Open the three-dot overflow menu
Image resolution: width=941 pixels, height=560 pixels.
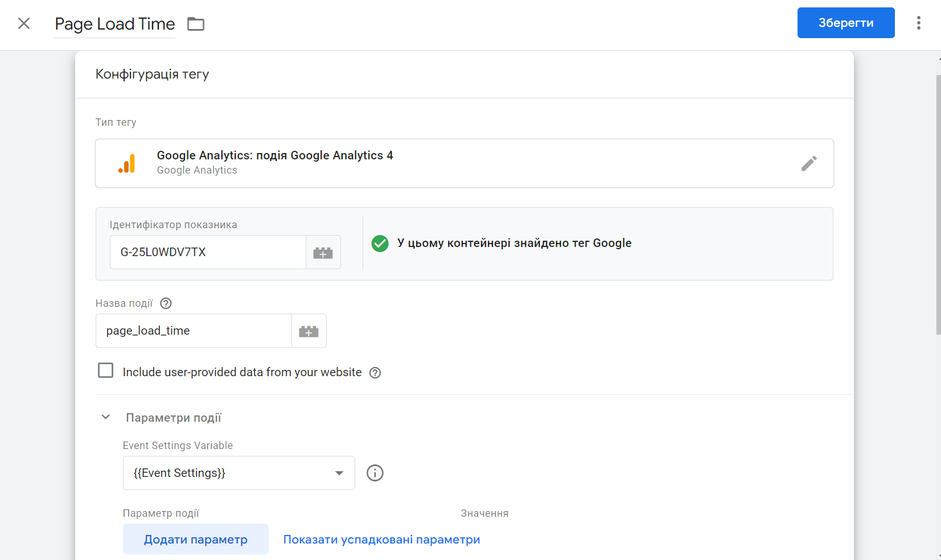[x=918, y=23]
